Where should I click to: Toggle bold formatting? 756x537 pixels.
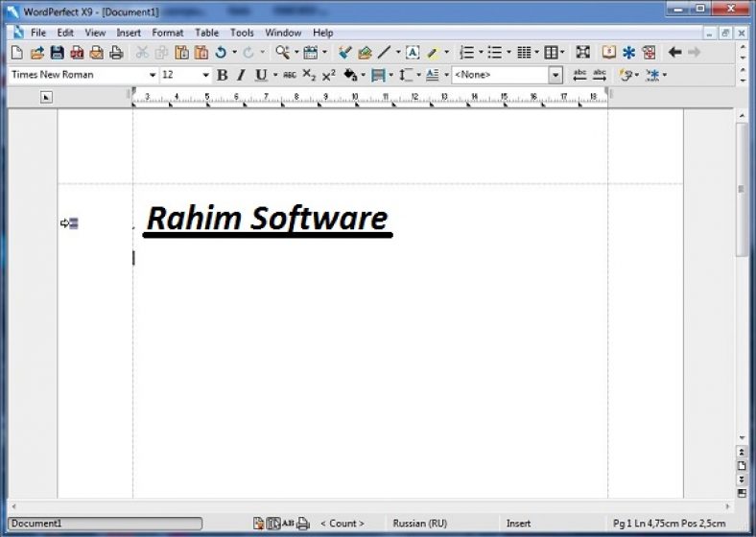(223, 75)
